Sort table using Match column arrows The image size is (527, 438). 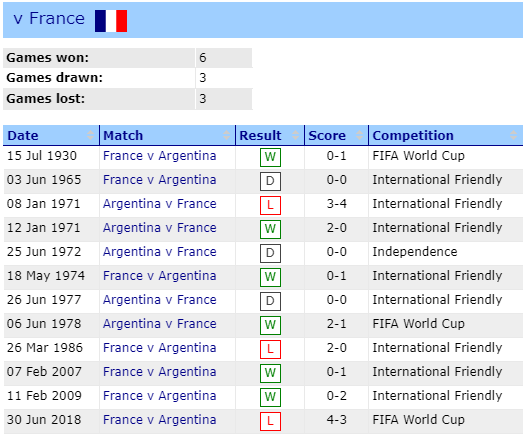pos(227,135)
